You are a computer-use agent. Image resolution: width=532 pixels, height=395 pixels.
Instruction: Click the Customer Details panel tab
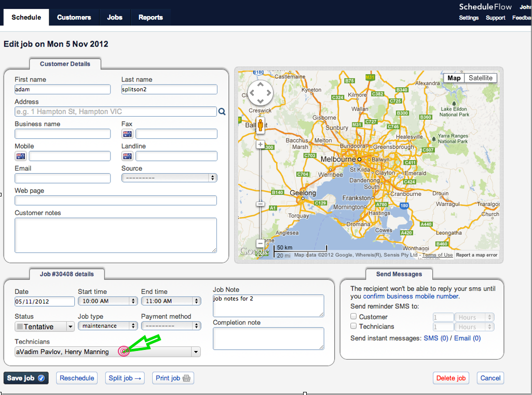65,64
